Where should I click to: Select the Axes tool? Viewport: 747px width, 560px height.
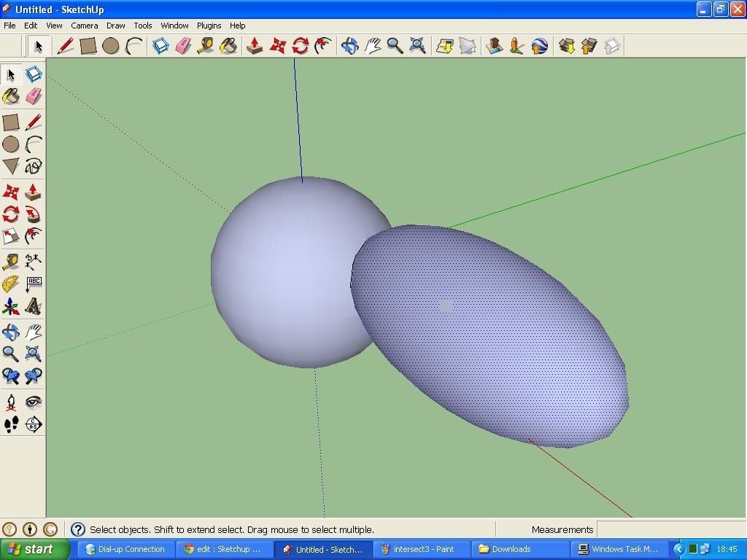10,306
